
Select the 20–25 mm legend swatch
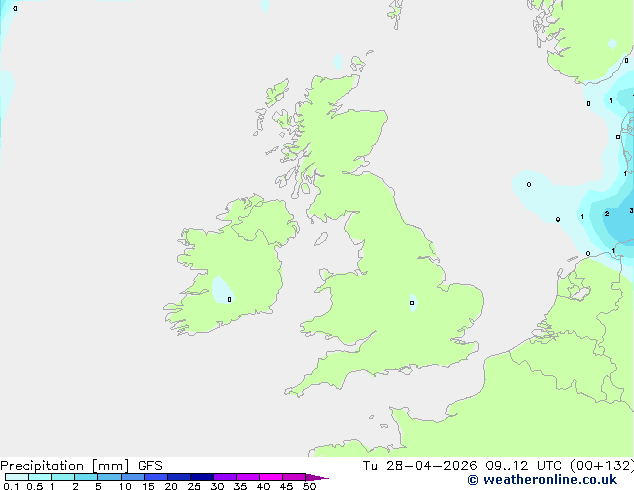tap(178, 477)
